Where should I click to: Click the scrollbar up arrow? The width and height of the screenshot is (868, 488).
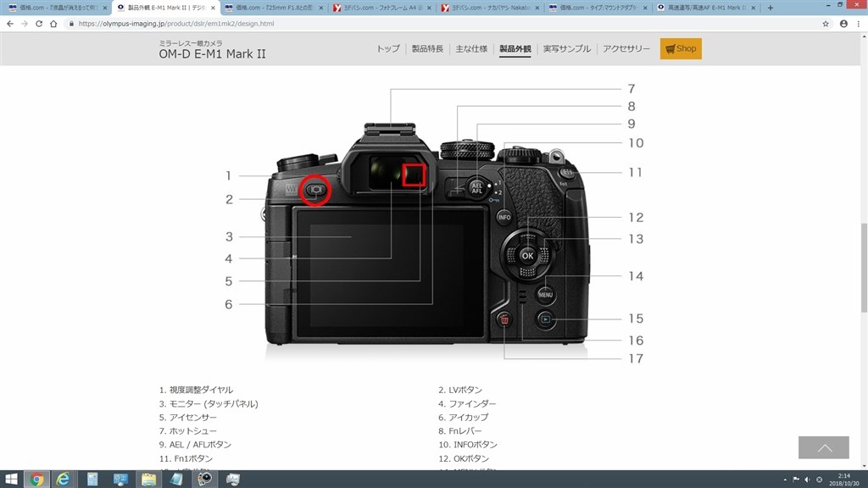click(x=864, y=36)
